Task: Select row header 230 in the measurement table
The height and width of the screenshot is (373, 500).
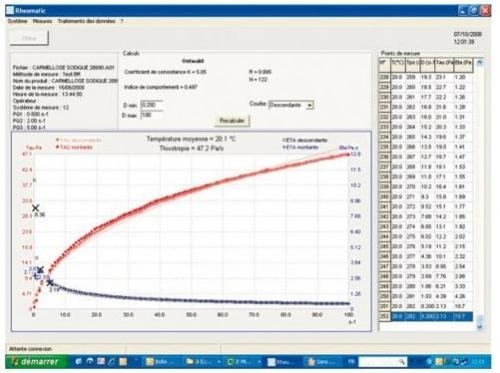Action: coord(385,97)
